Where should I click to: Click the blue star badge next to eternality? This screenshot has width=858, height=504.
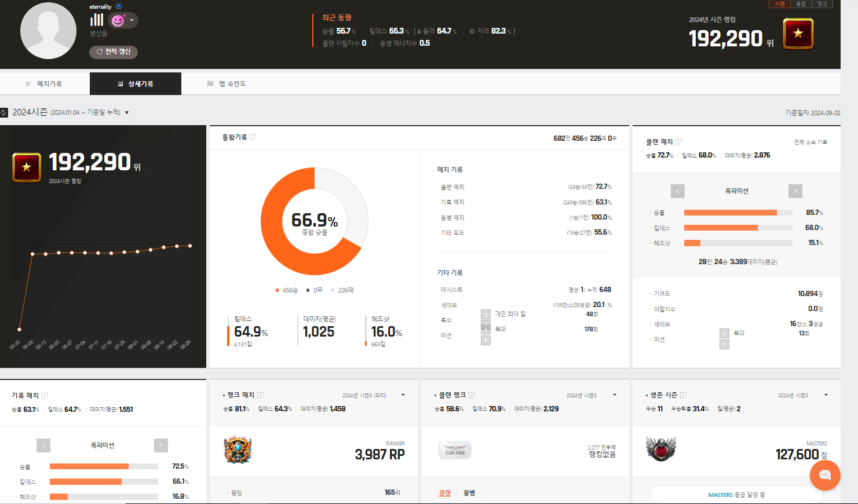coord(119,6)
